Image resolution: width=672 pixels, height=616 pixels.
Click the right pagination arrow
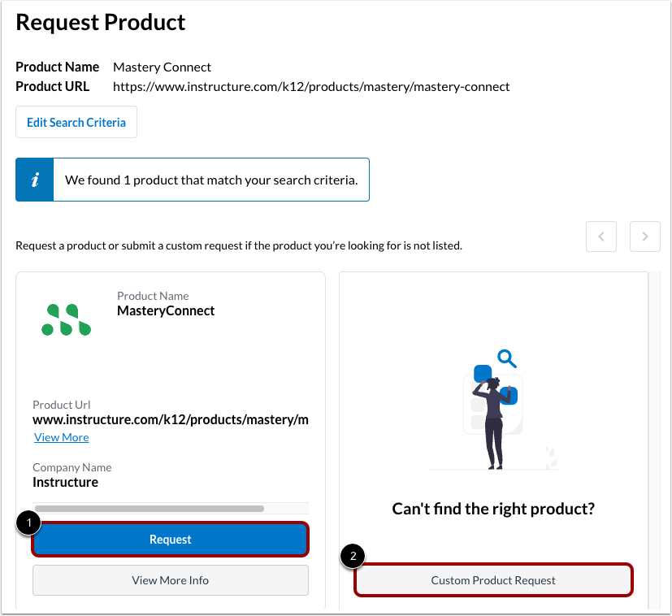[644, 236]
